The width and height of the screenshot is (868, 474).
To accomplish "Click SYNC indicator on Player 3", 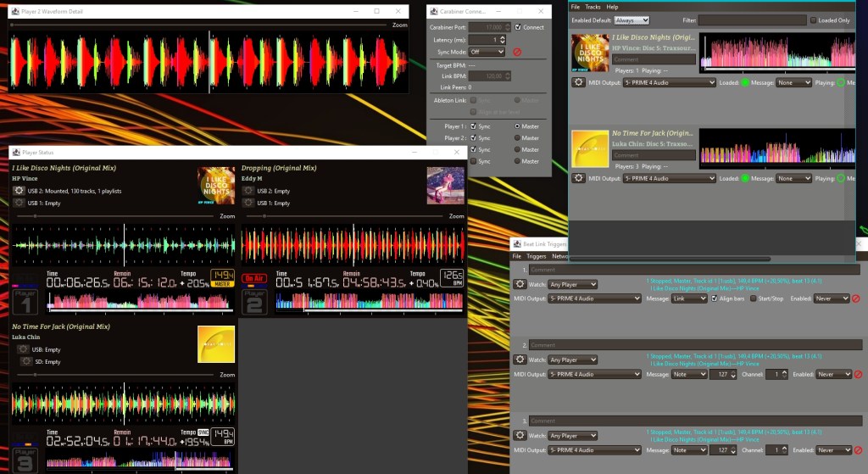I will 203,432.
